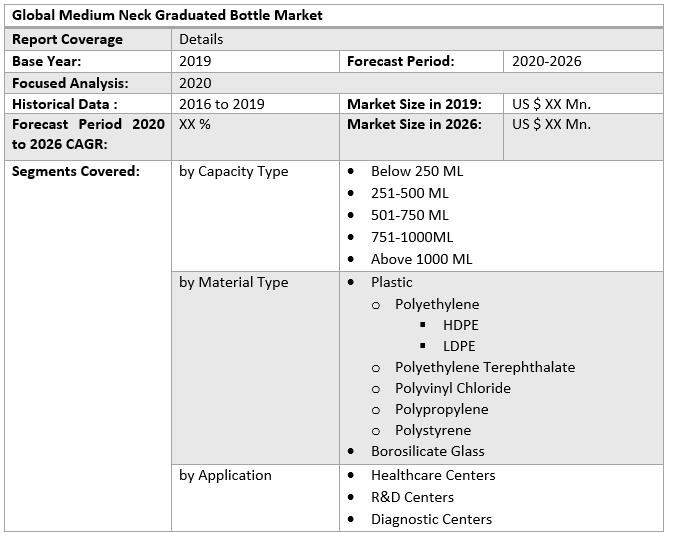Click the 'Base Year:' label cell
676x536 pixels.
coord(46,61)
